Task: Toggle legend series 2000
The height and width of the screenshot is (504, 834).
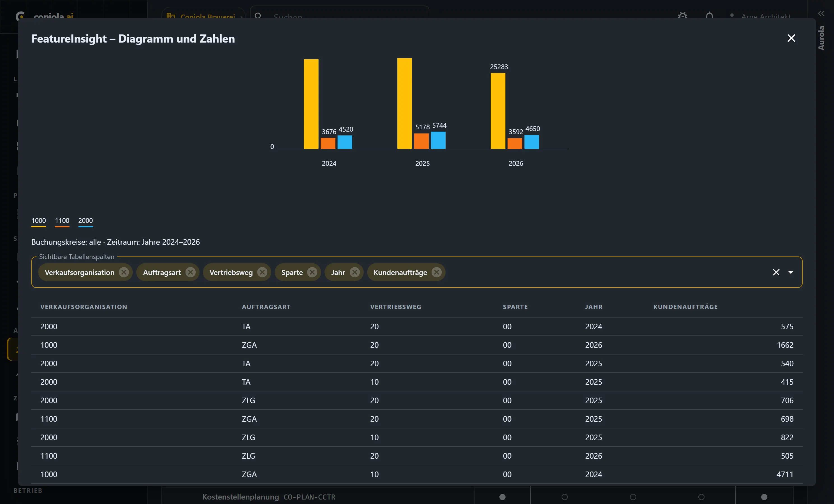Action: [x=85, y=221]
